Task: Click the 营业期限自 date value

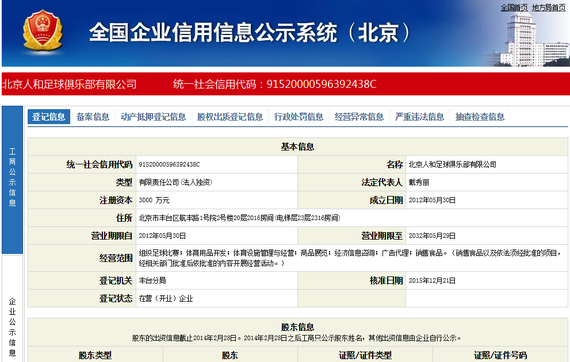Action: 162,236
